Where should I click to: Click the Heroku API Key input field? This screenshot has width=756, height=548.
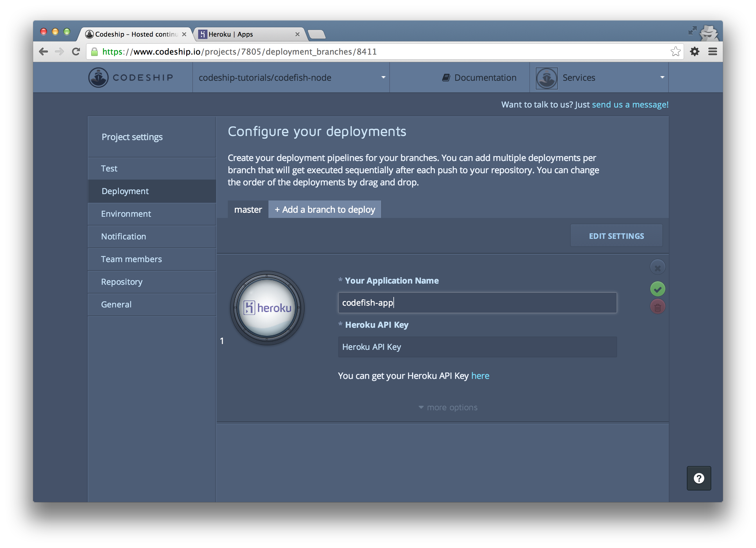pos(477,347)
